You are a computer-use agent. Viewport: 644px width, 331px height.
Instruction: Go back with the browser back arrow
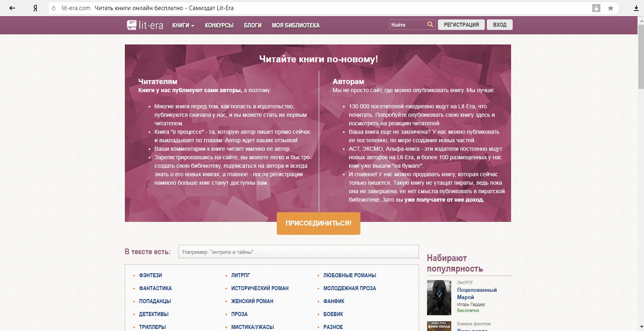12,8
